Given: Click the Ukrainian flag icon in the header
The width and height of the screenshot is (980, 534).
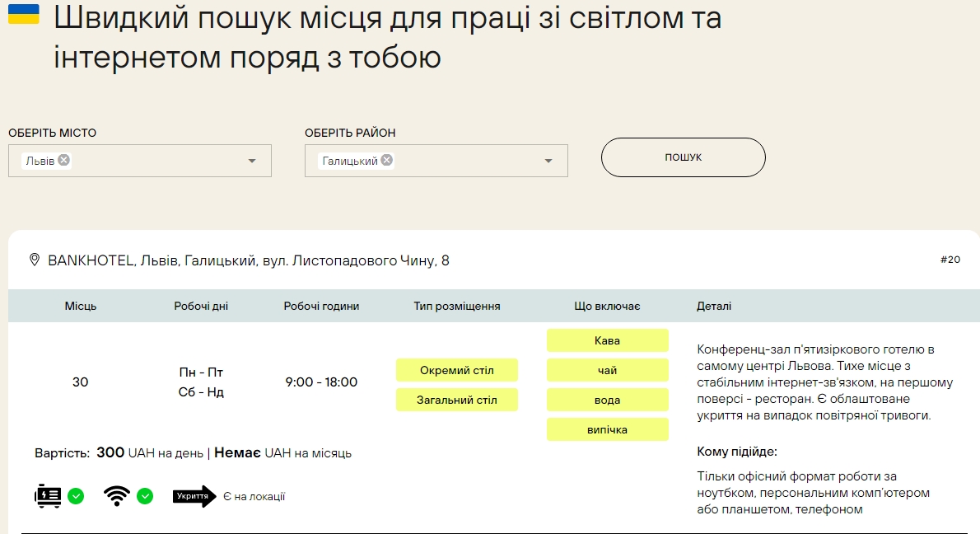Looking at the screenshot, I should coord(22,14).
